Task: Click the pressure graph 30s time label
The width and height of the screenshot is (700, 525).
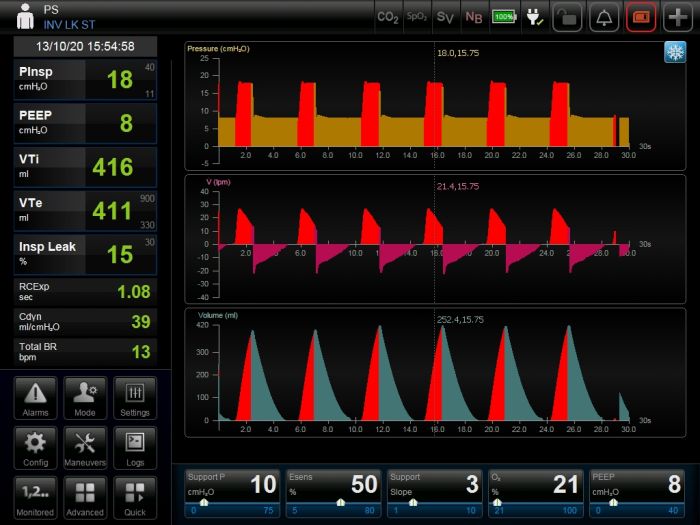Action: click(645, 146)
